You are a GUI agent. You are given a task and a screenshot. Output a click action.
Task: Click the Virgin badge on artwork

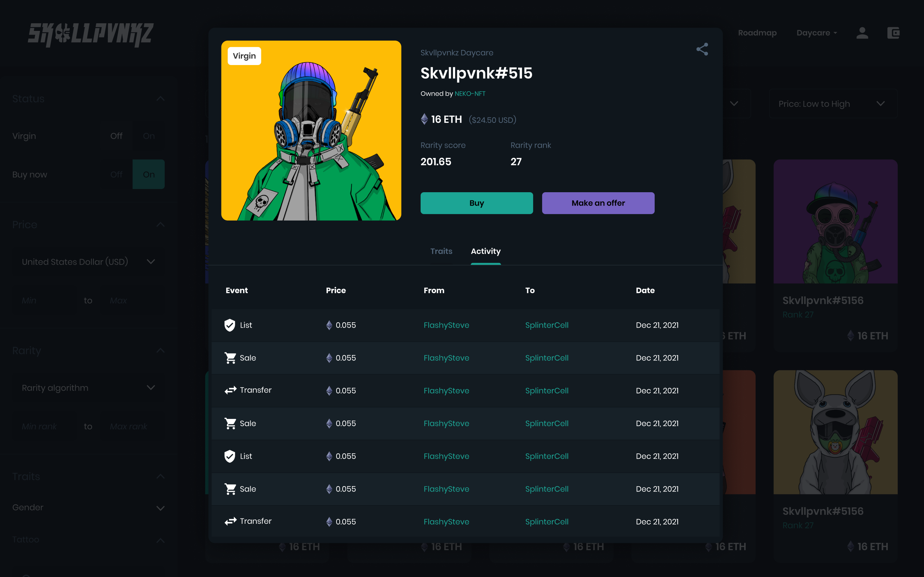coord(244,56)
